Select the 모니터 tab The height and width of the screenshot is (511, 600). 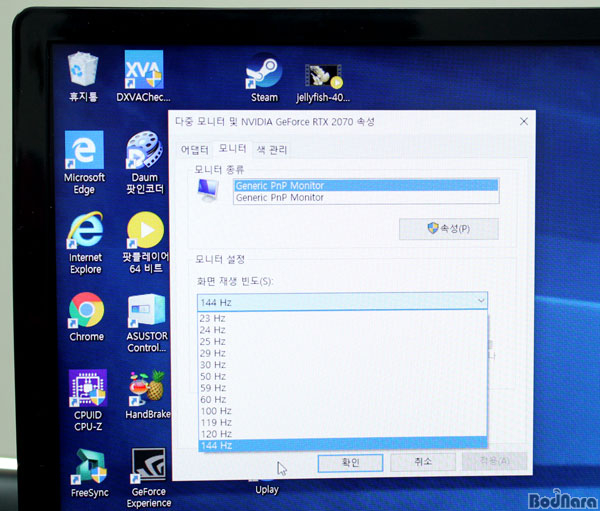(232, 148)
